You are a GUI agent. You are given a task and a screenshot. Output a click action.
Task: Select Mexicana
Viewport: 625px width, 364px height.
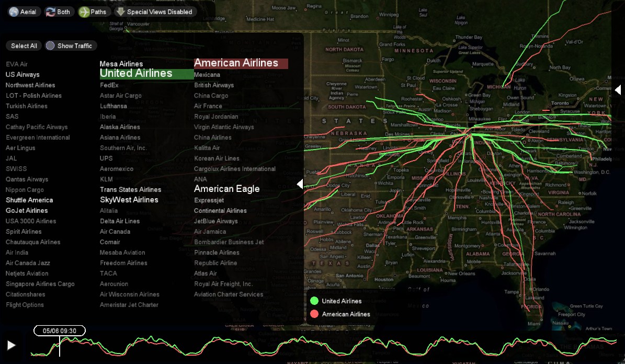pyautogui.click(x=207, y=75)
